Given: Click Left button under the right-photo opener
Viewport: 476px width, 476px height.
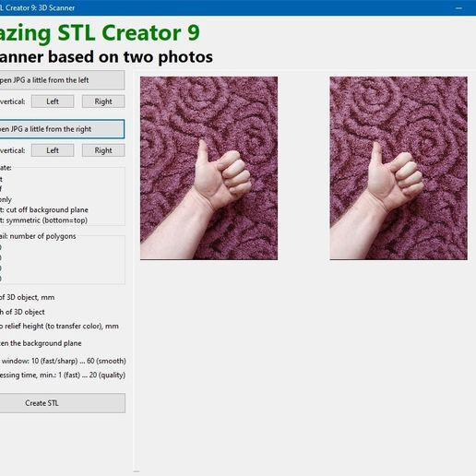Looking at the screenshot, I should 53,150.
